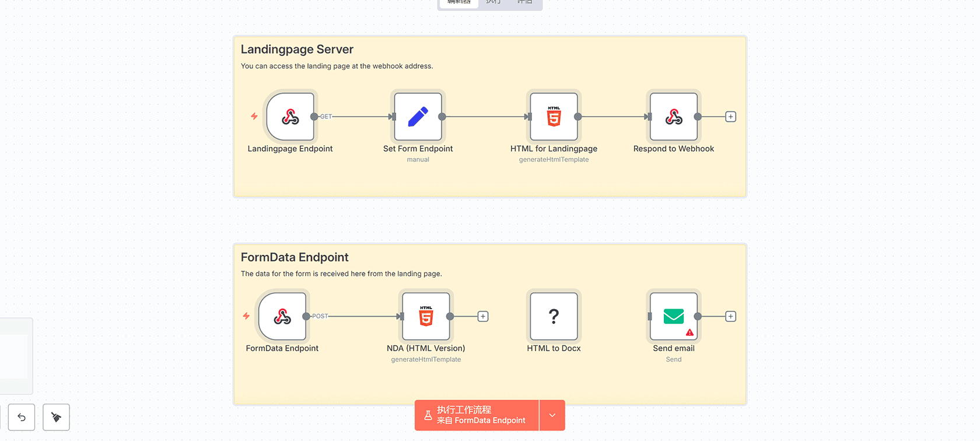
Task: Expand the trigger dropdown beside execute button
Action: 552,415
